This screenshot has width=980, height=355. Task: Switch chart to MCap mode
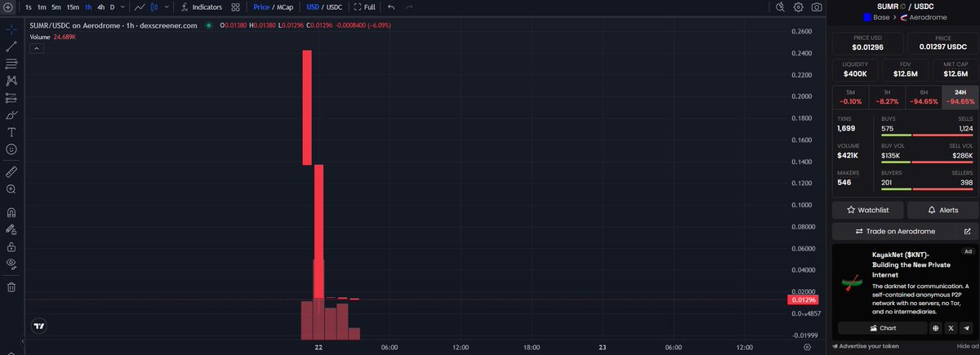pyautogui.click(x=285, y=7)
